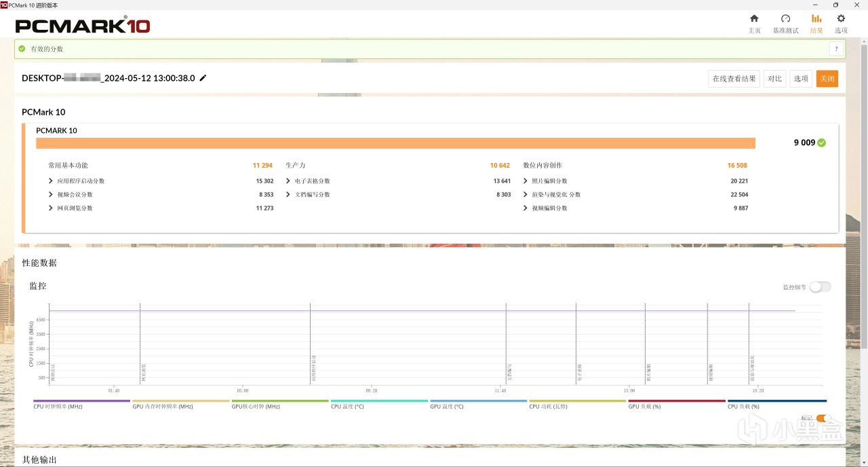
Task: Click the CPU clock line in chart
Action: (x=422, y=311)
